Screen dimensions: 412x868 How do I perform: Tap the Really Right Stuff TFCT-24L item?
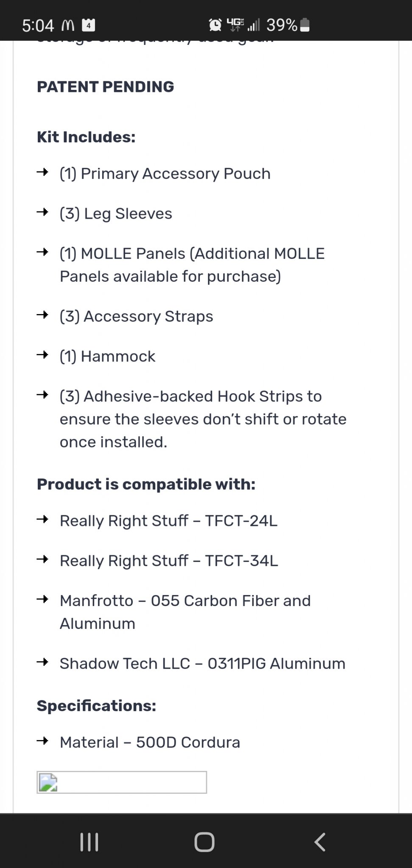click(x=168, y=520)
